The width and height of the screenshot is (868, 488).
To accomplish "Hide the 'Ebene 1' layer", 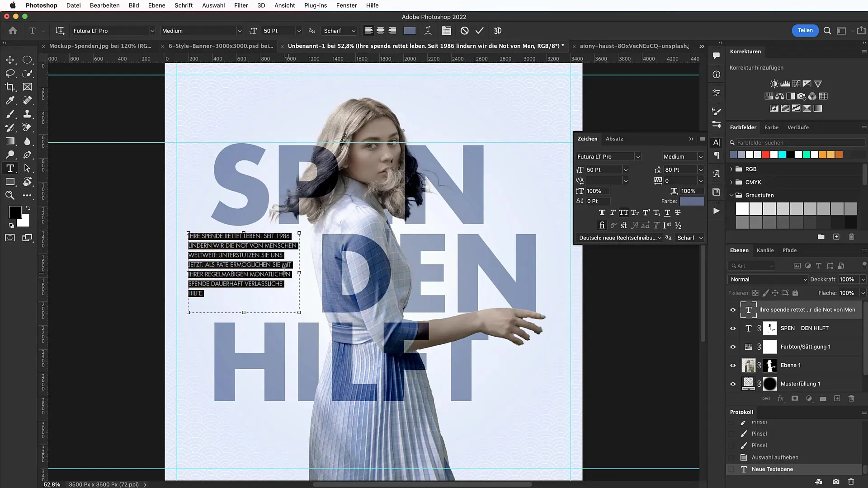I will (733, 365).
